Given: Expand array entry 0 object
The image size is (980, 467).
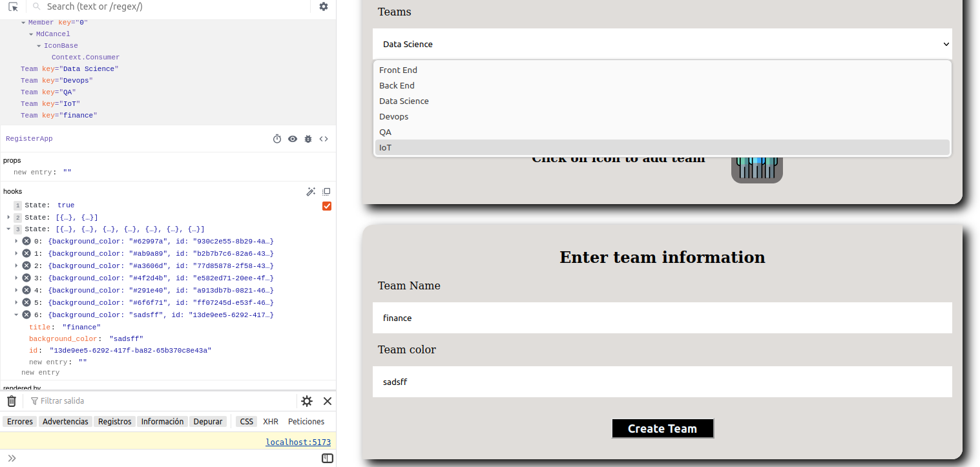Looking at the screenshot, I should (x=17, y=241).
